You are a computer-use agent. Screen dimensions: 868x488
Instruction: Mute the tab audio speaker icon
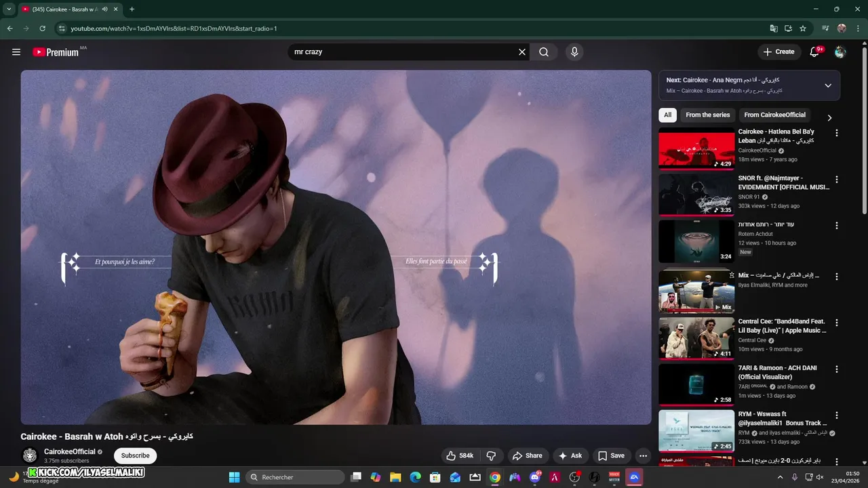105,9
